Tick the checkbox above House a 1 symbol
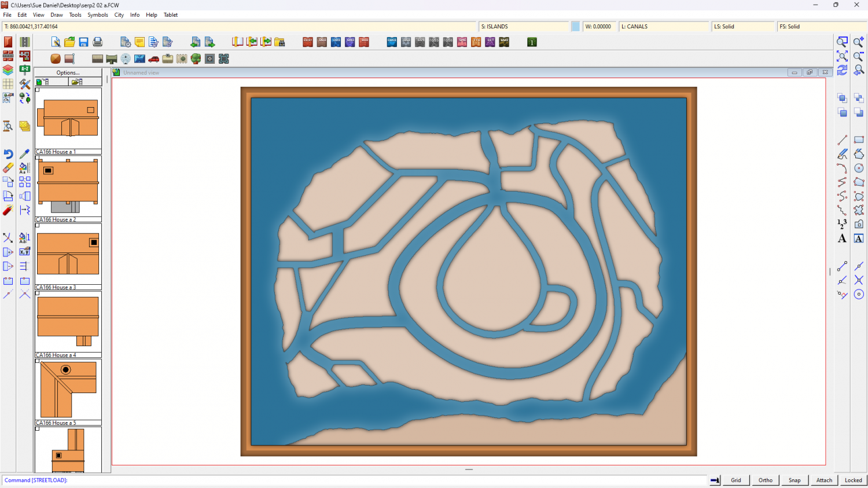This screenshot has width=868, height=488. [38, 90]
